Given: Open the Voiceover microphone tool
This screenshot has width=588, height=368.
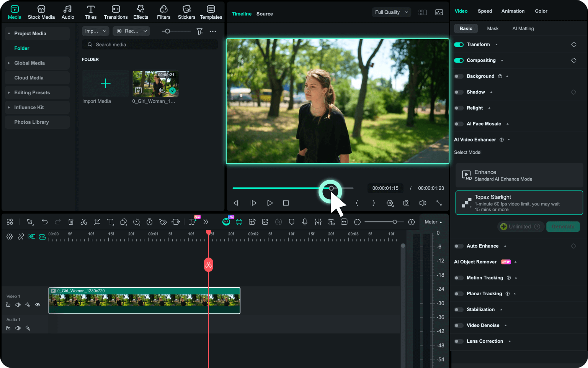Looking at the screenshot, I should pyautogui.click(x=305, y=222).
